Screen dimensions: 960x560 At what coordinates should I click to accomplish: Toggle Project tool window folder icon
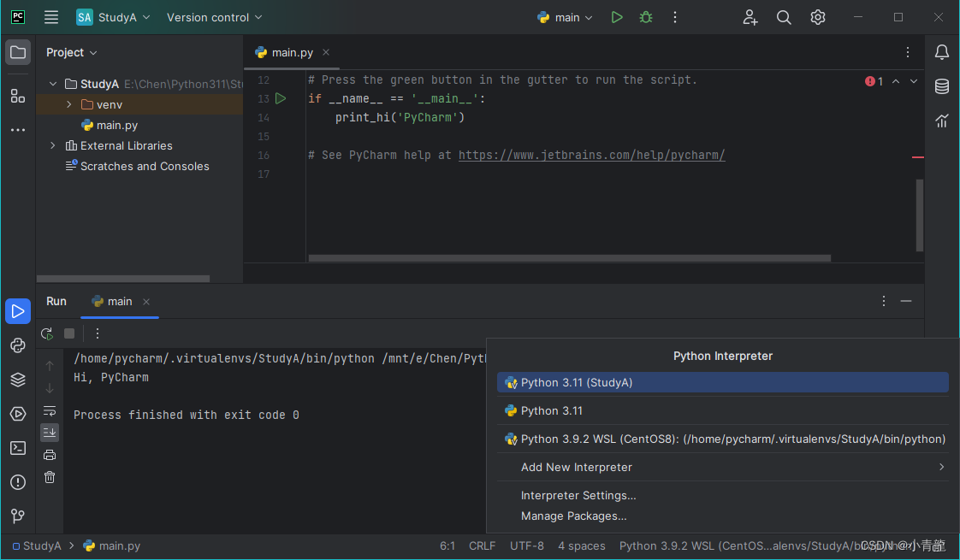click(x=18, y=52)
